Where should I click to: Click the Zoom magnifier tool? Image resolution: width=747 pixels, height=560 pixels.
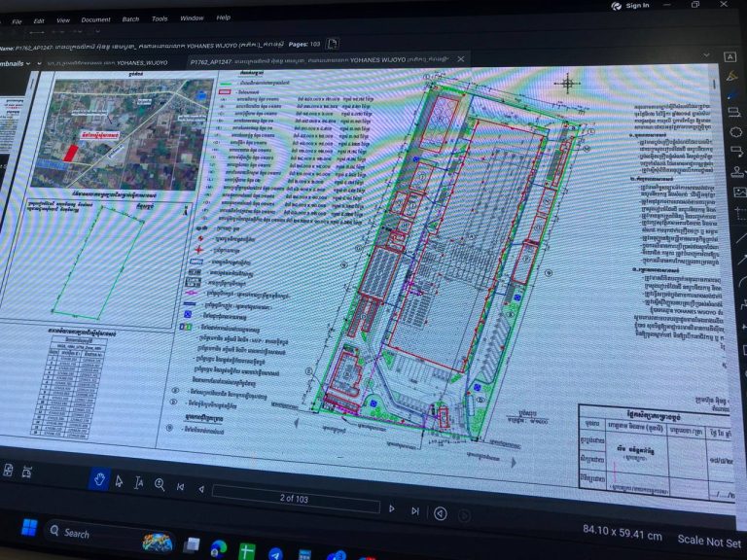tap(160, 483)
